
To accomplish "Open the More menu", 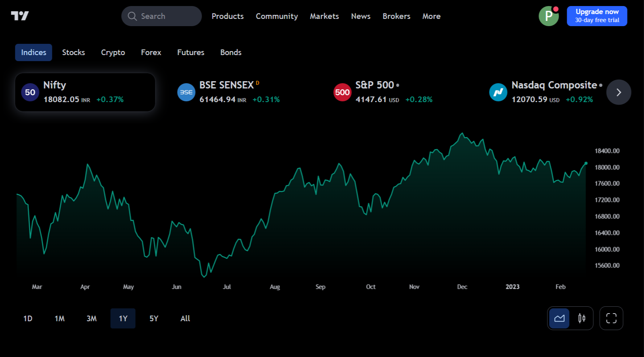I will click(x=431, y=16).
